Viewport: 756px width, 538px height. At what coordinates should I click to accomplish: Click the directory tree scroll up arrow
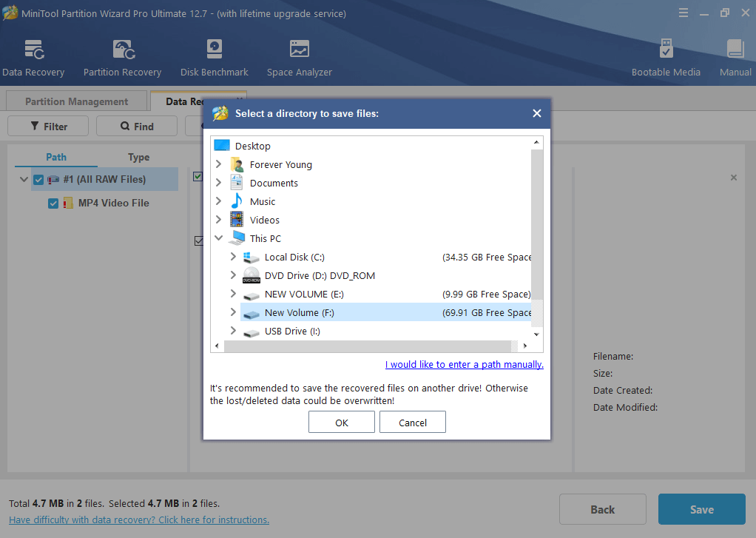[x=536, y=142]
